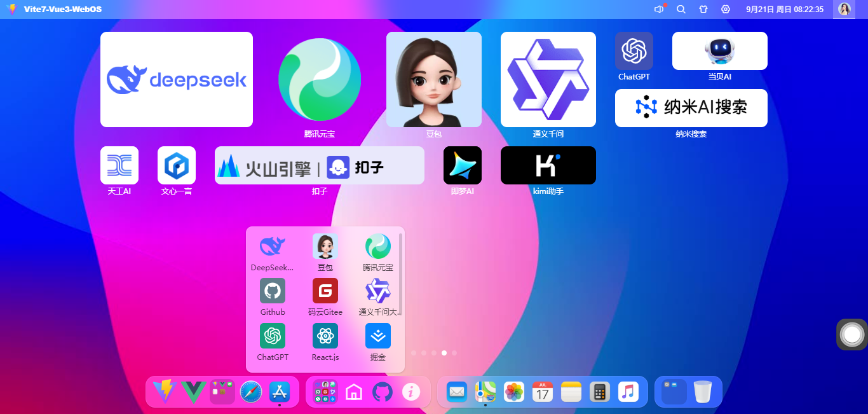This screenshot has width=868, height=414.
Task: Open the Calculator dock icon
Action: click(x=600, y=392)
